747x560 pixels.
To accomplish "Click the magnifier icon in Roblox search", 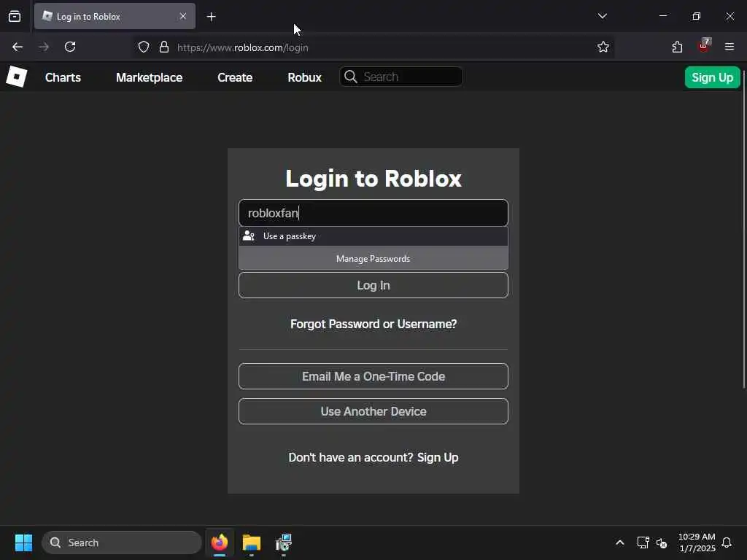I will (x=351, y=77).
